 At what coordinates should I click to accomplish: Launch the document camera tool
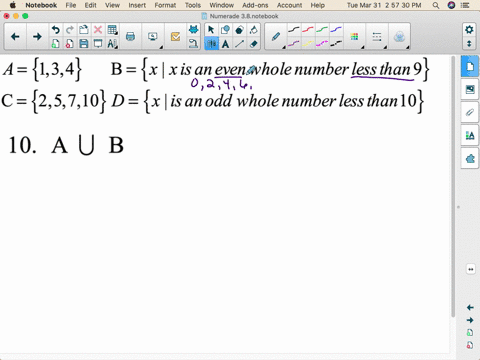click(193, 44)
